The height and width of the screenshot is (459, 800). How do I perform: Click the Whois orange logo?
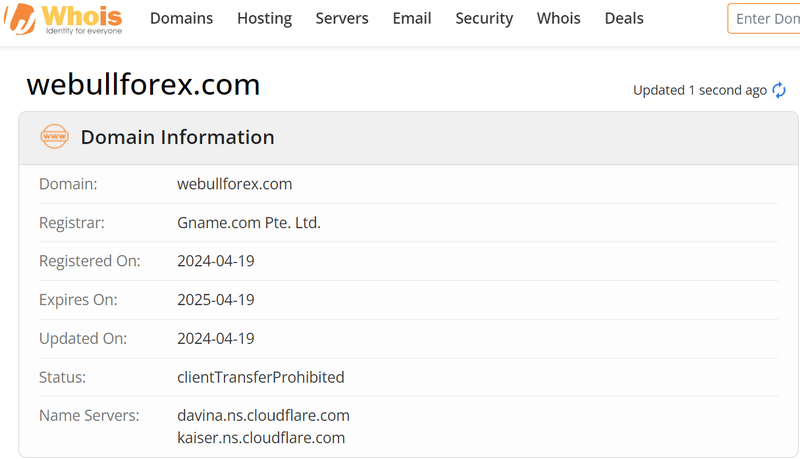[x=63, y=19]
